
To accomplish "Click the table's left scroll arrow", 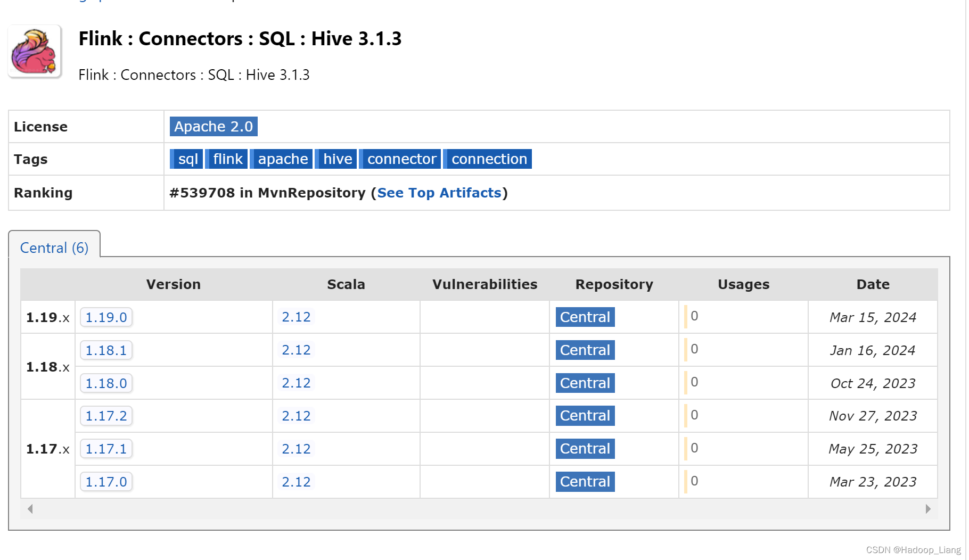I will (30, 509).
